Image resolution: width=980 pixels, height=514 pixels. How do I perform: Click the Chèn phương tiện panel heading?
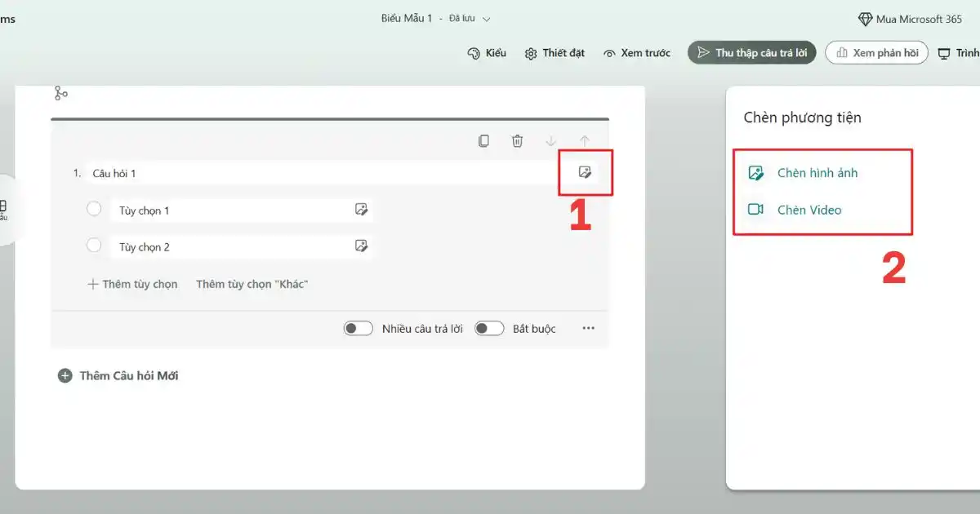tap(802, 117)
